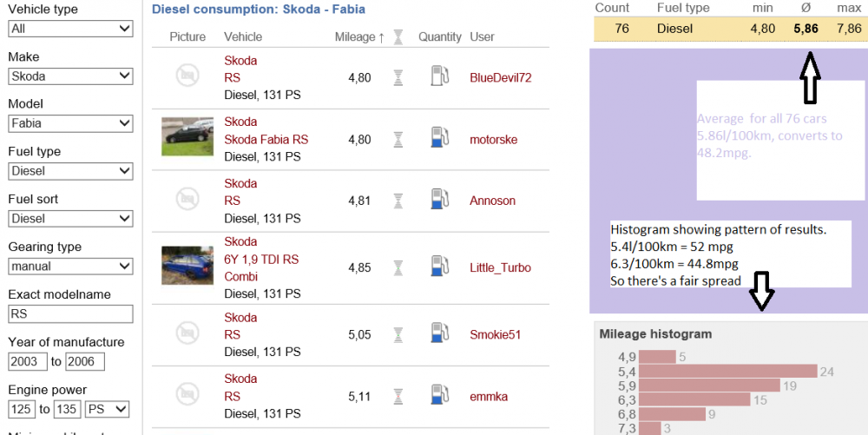This screenshot has width=868, height=435.
Task: Sort table by Quantity column header
Action: click(439, 37)
